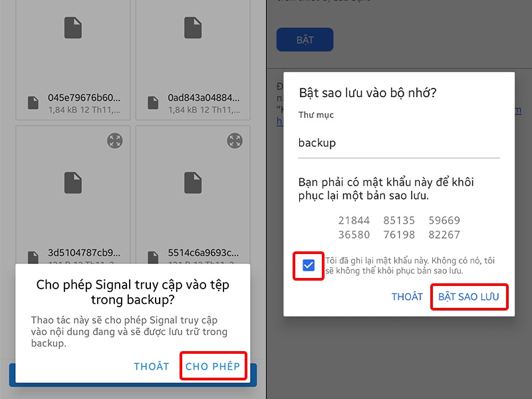This screenshot has width=532, height=399.
Task: Tap the blue BẬT button
Action: (305, 40)
